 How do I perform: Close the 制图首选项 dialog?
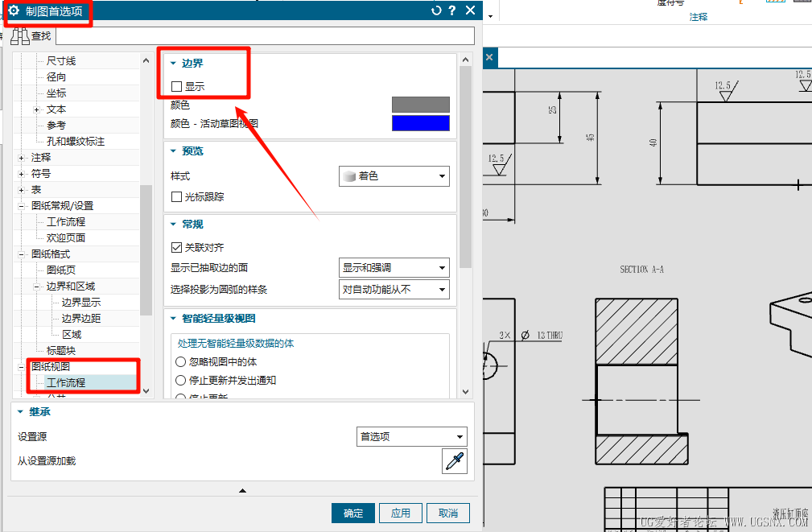pyautogui.click(x=470, y=10)
